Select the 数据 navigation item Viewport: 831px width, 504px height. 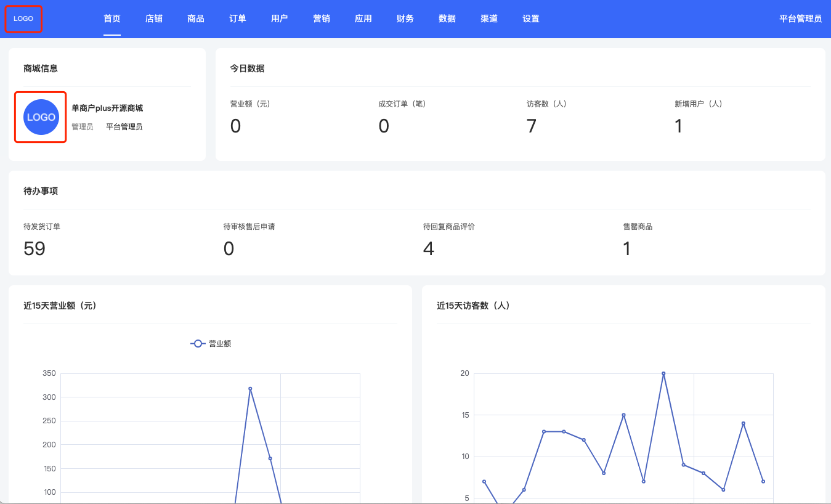(447, 18)
